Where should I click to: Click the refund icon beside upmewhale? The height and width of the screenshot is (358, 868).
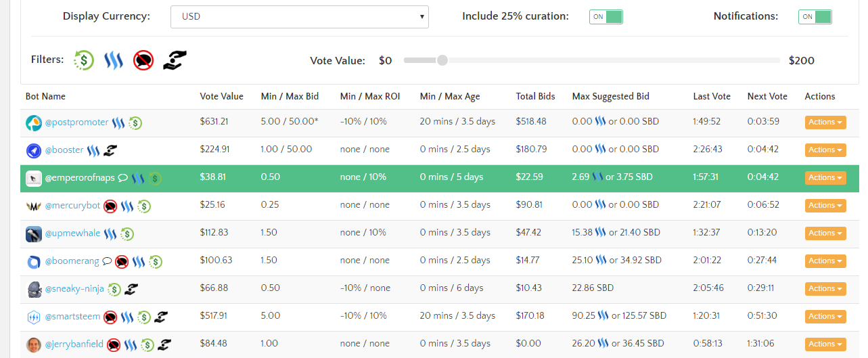point(127,233)
